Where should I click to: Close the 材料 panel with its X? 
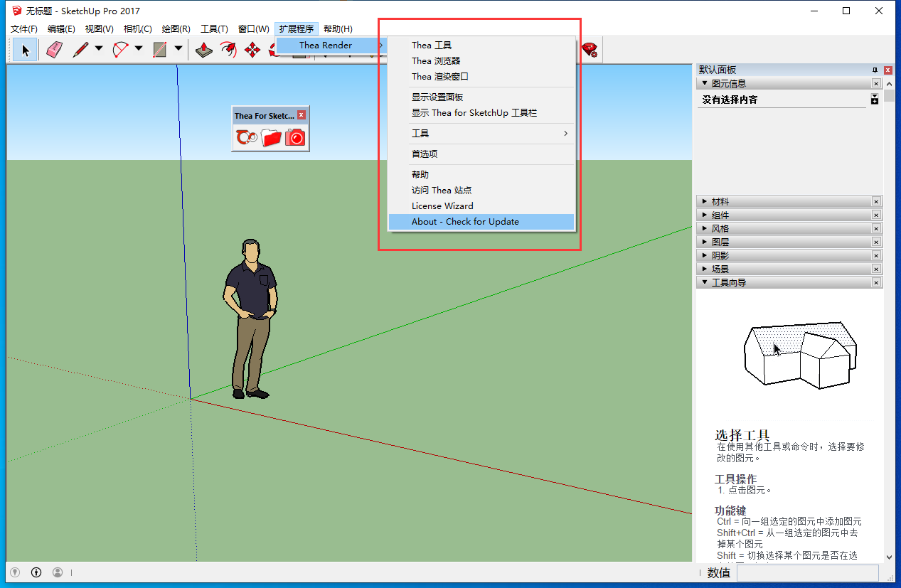click(x=876, y=202)
